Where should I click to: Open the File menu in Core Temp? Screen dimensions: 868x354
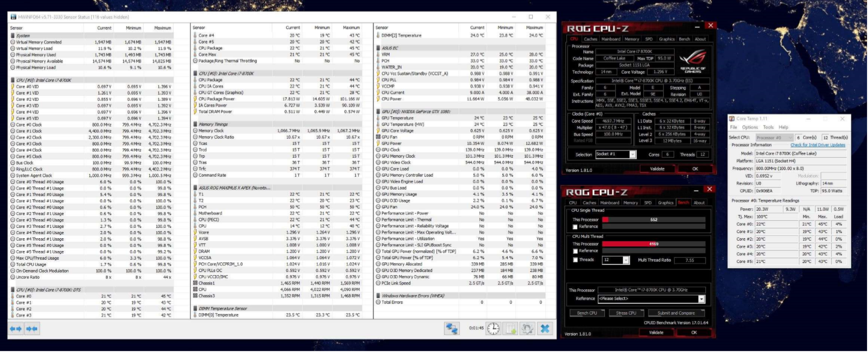[733, 127]
